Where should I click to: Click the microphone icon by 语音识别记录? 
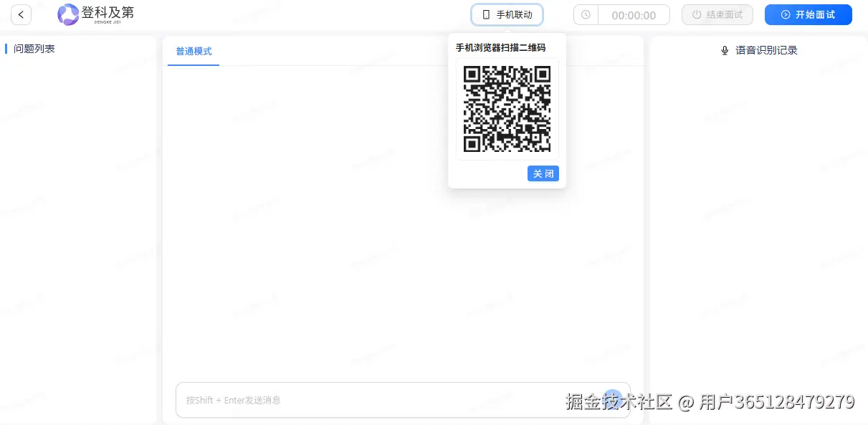(x=725, y=50)
